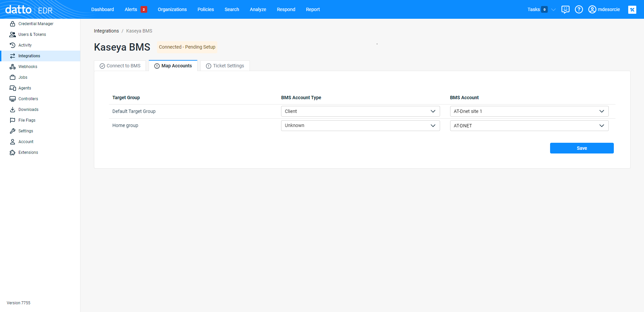This screenshot has height=312, width=644.
Task: Click the Save button
Action: [x=582, y=148]
